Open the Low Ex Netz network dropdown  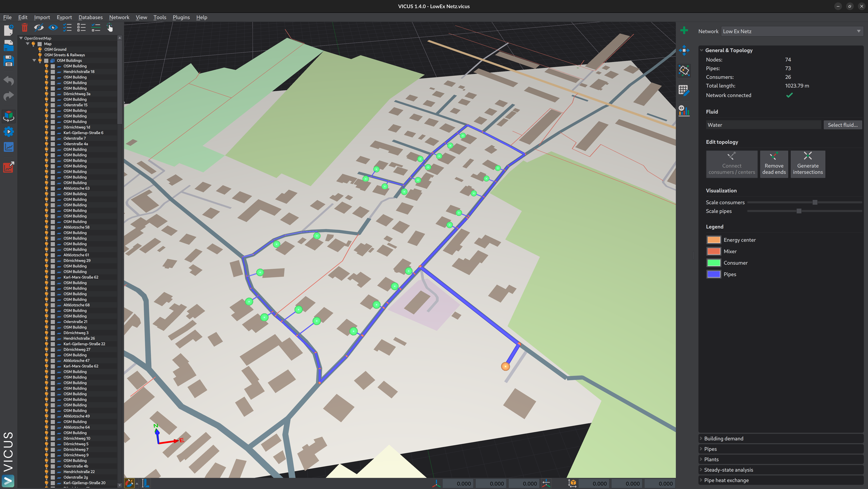point(792,31)
